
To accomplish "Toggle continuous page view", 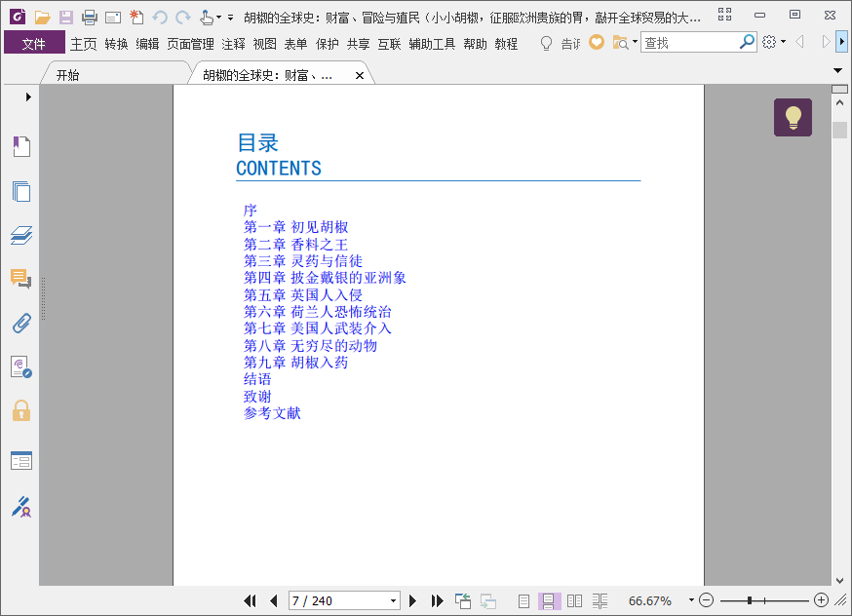I will [548, 600].
